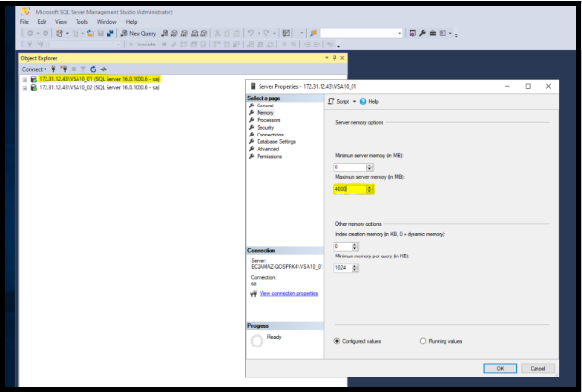Click the Connect Object Explorer plug icon
Screen dimensions: 582x392
[54, 69]
